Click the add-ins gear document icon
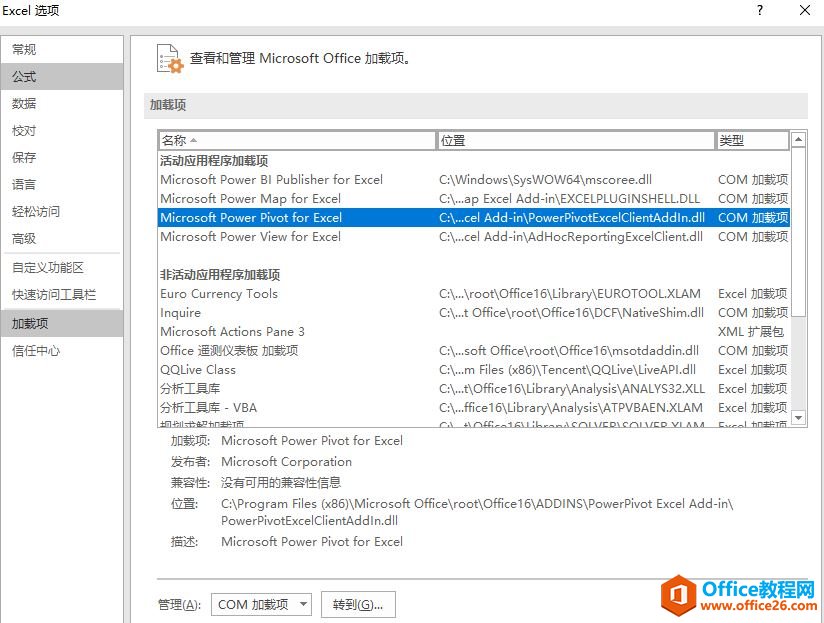This screenshot has width=824, height=623. 170,59
